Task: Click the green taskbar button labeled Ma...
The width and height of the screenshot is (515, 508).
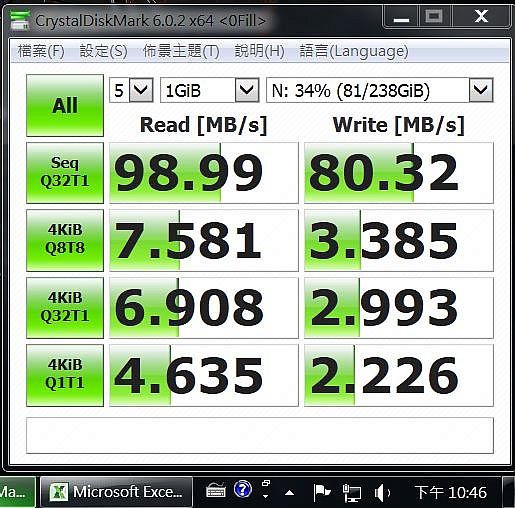Action: coord(17,492)
